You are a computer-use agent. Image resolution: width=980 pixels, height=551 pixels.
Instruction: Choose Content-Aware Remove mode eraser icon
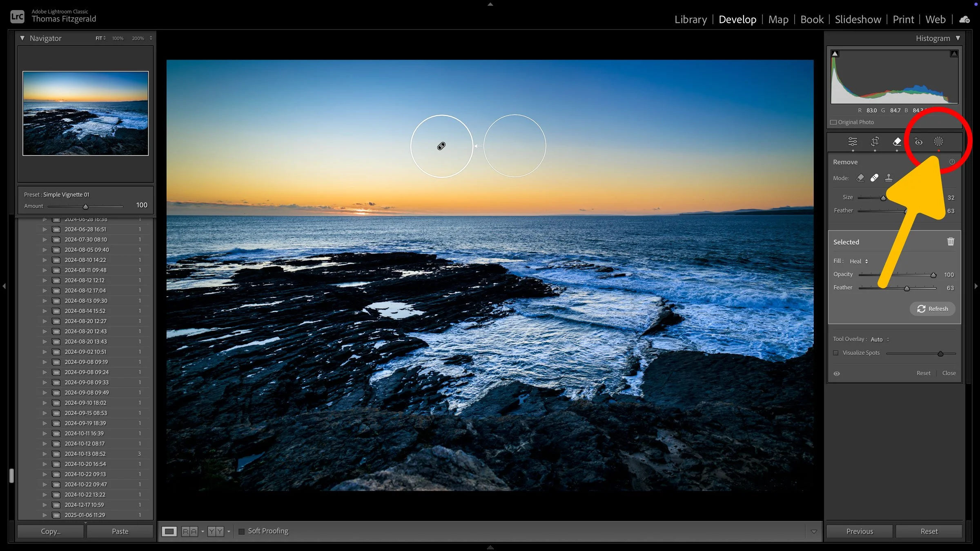click(860, 178)
